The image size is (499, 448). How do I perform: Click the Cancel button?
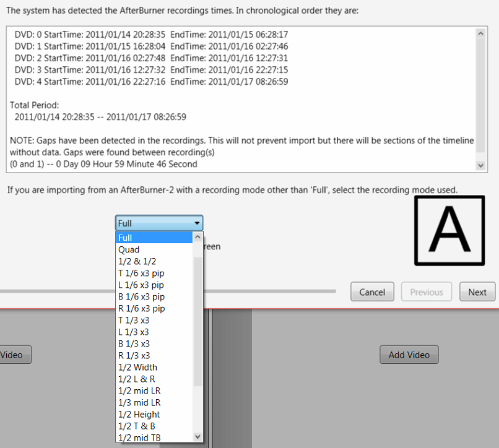click(372, 292)
